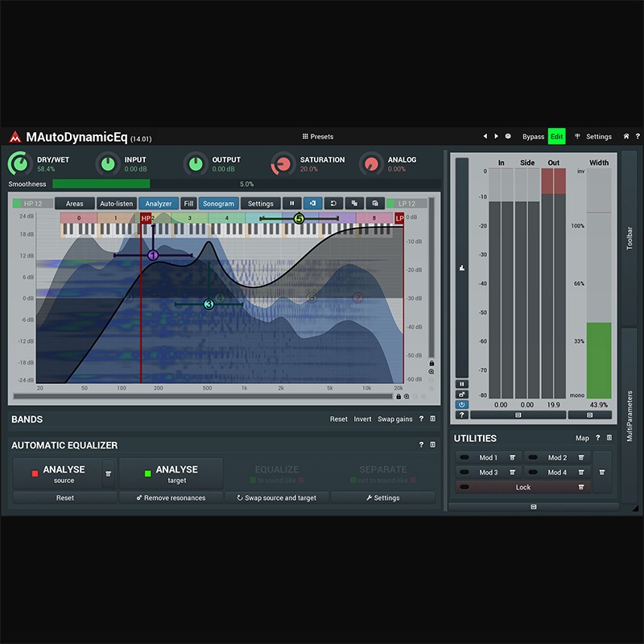The image size is (644, 644).
Task: Click the zoom icon below vertical graph scrollbar
Action: point(431,372)
